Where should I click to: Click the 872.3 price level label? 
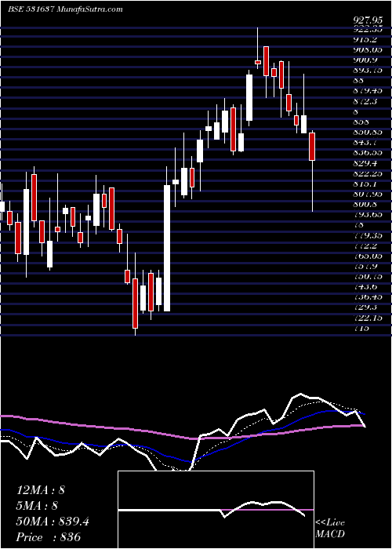point(367,101)
